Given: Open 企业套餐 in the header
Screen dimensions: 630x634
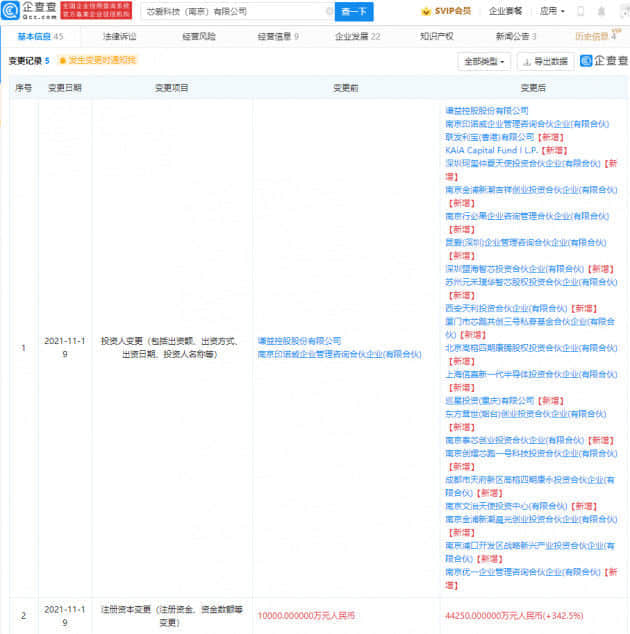Looking at the screenshot, I should click(505, 11).
